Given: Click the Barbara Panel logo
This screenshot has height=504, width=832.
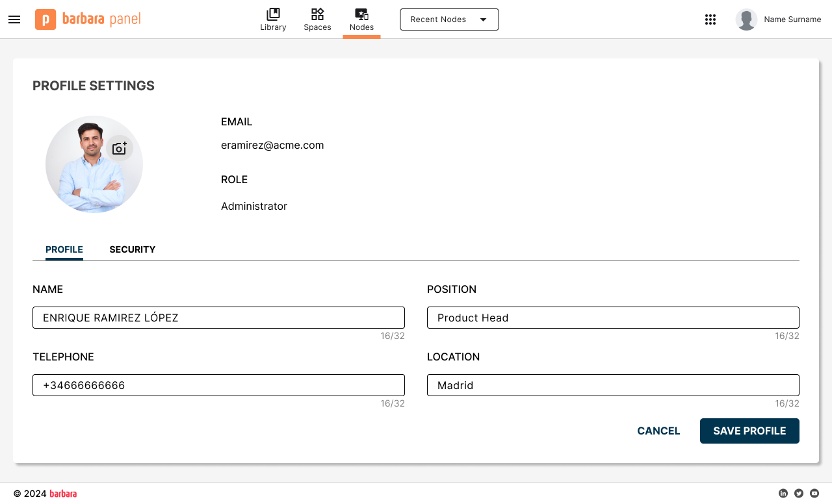Looking at the screenshot, I should tap(88, 19).
